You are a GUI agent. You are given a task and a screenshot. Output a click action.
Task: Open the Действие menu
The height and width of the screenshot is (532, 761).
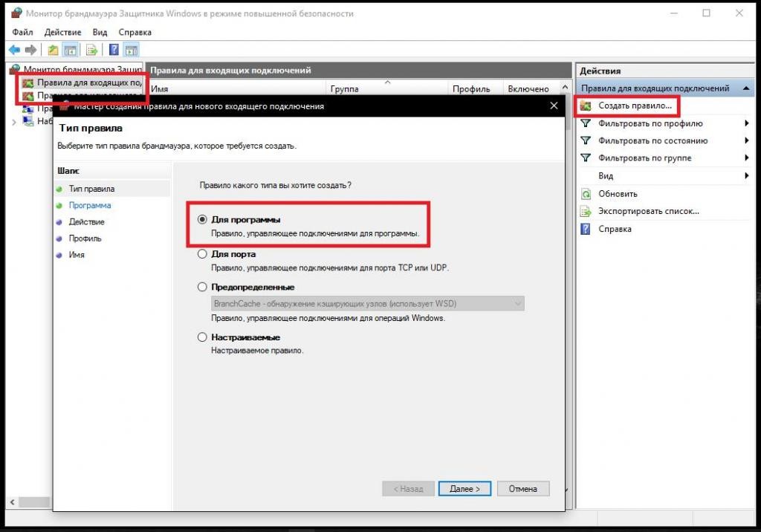pyautogui.click(x=62, y=32)
